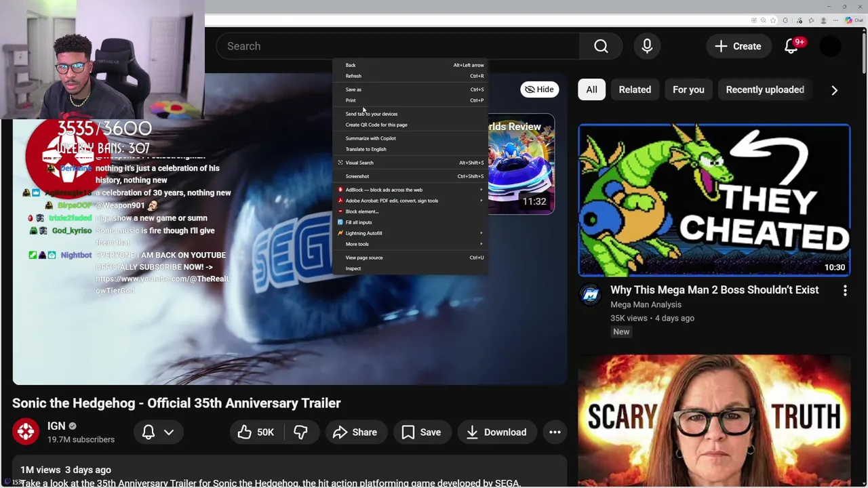Open the THEY CHEATED video thumbnail
Image resolution: width=868 pixels, height=488 pixels.
(714, 200)
